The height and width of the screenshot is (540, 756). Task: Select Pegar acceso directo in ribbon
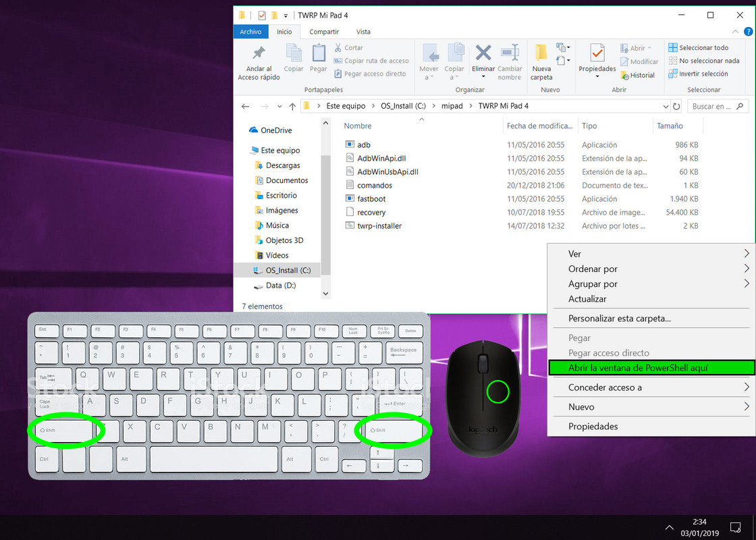370,74
